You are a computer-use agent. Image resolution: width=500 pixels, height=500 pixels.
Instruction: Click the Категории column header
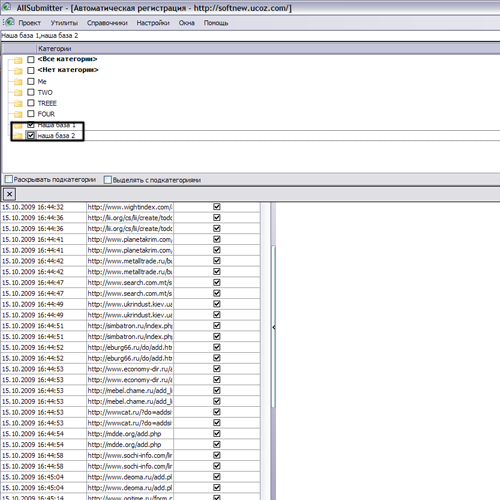tap(268, 49)
